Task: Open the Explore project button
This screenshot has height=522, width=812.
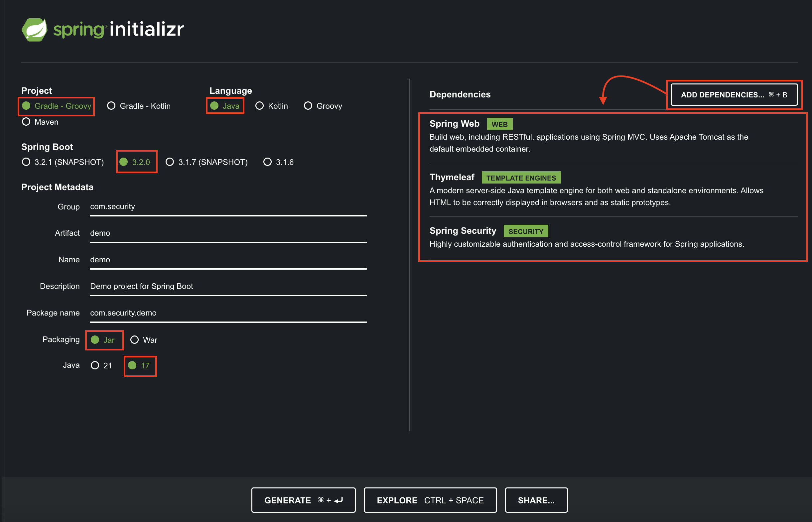Action: pyautogui.click(x=430, y=500)
